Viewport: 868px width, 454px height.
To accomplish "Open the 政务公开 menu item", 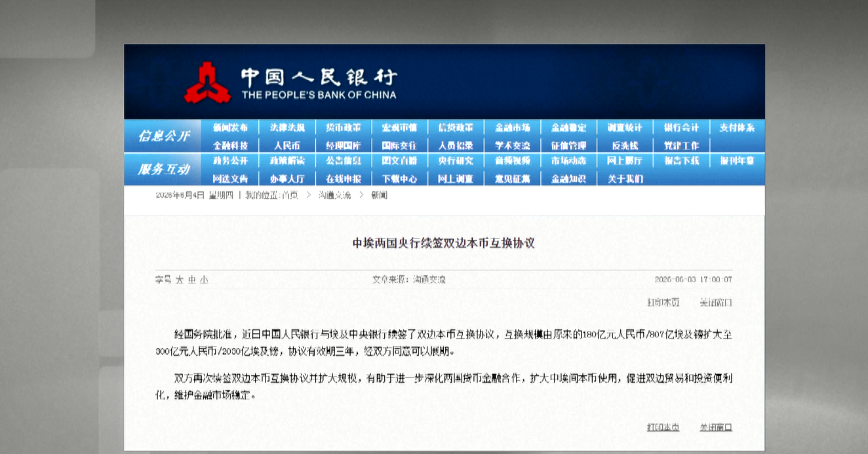I will coord(230,161).
